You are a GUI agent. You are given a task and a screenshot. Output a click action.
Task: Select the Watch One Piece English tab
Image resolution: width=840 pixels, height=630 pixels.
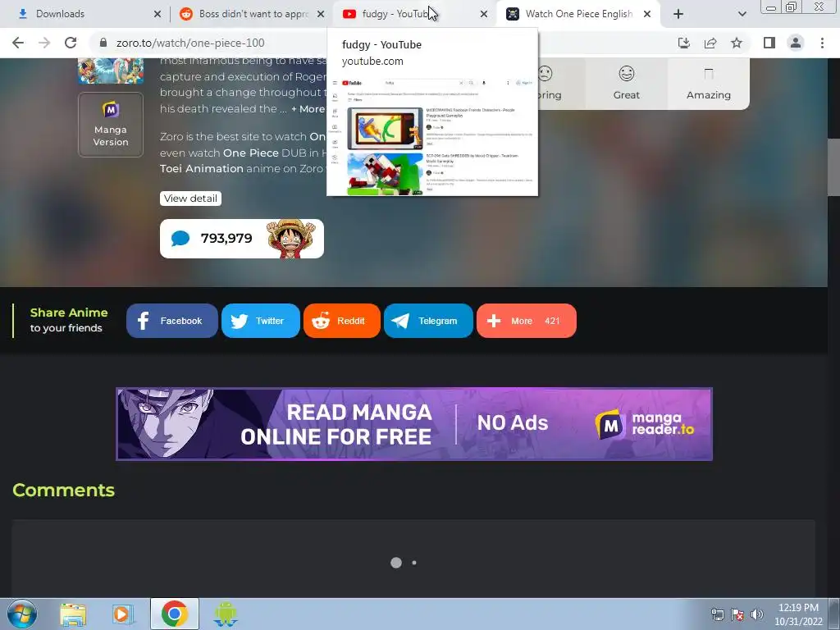(x=578, y=14)
